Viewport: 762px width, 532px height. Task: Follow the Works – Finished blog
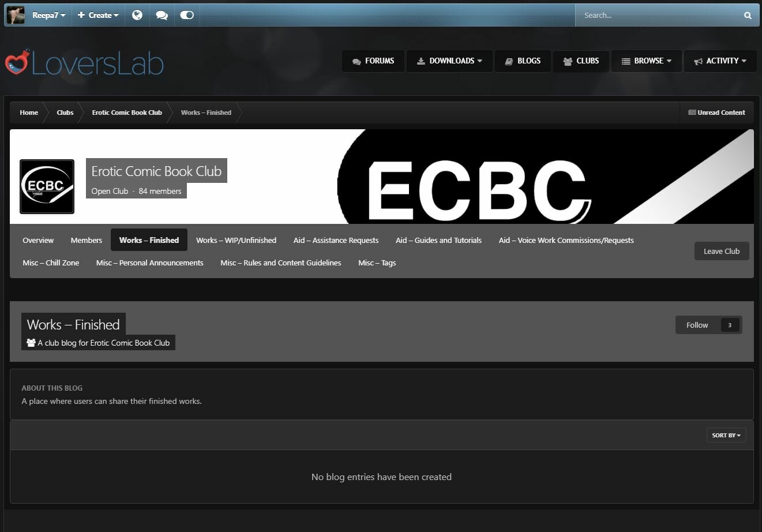point(697,325)
